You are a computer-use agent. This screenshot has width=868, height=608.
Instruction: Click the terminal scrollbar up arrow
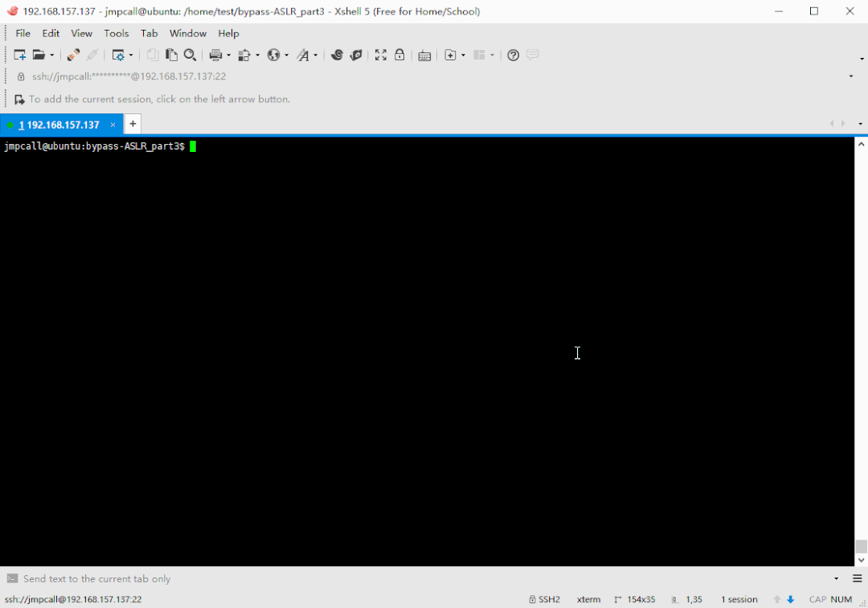point(861,144)
